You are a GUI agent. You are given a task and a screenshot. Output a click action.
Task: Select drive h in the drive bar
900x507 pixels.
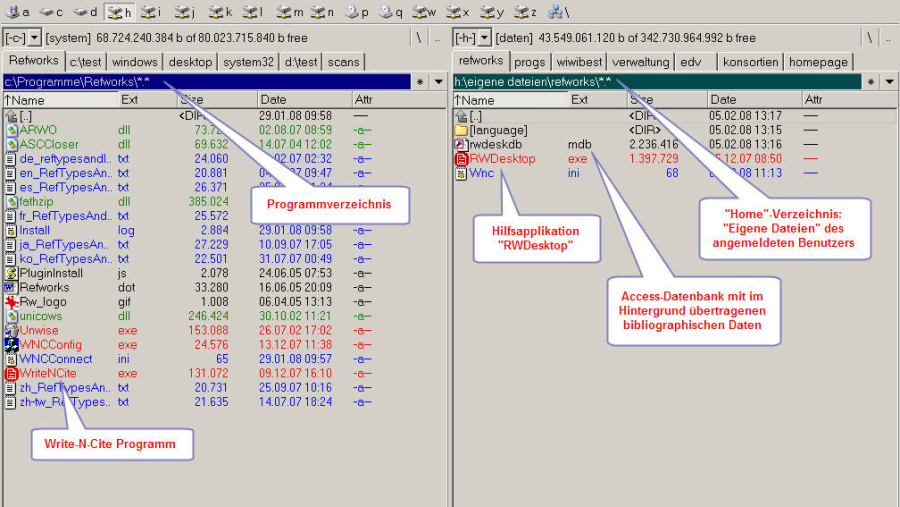tap(120, 12)
